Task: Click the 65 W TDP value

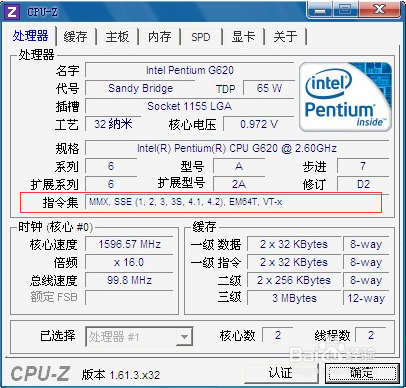Action: pos(269,88)
